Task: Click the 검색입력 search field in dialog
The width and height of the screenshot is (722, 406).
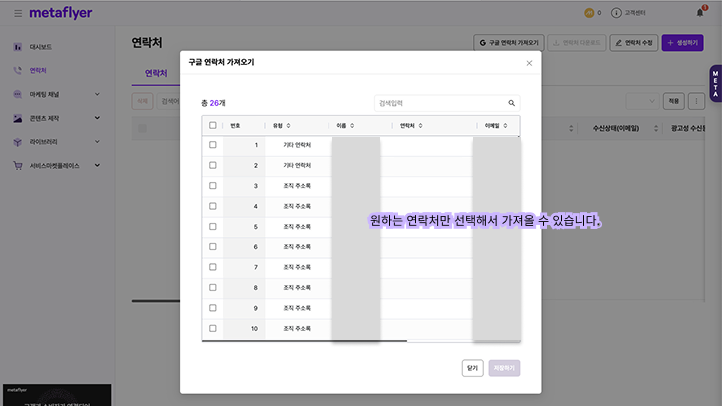Action: 438,103
